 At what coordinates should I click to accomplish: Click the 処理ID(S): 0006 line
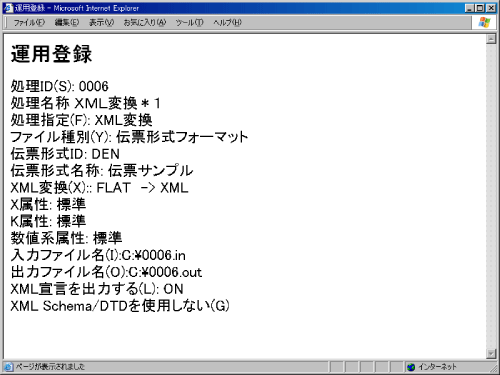click(60, 86)
